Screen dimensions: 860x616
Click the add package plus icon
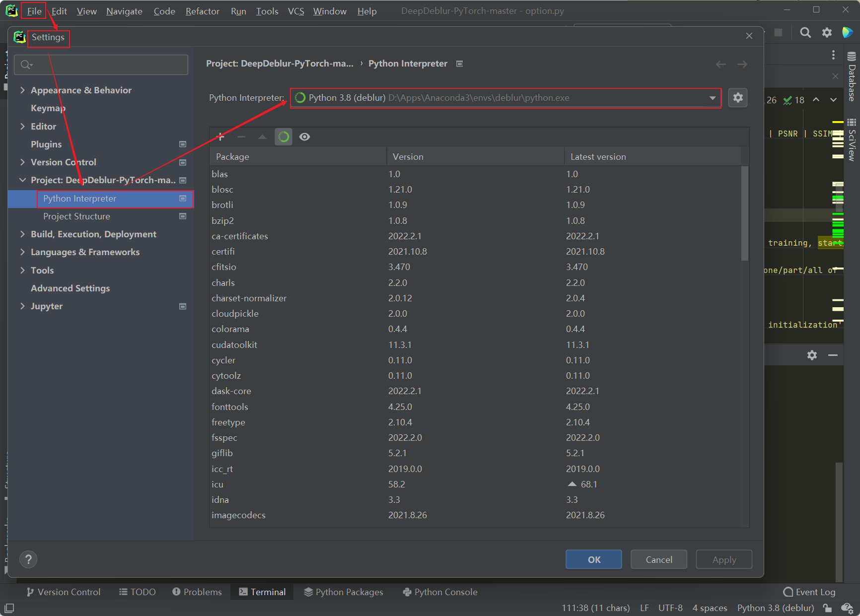pyautogui.click(x=220, y=137)
